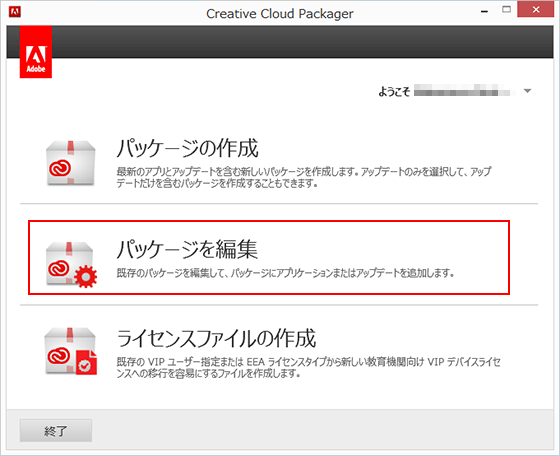
Task: Click the Create Package box icon
Action: click(71, 163)
